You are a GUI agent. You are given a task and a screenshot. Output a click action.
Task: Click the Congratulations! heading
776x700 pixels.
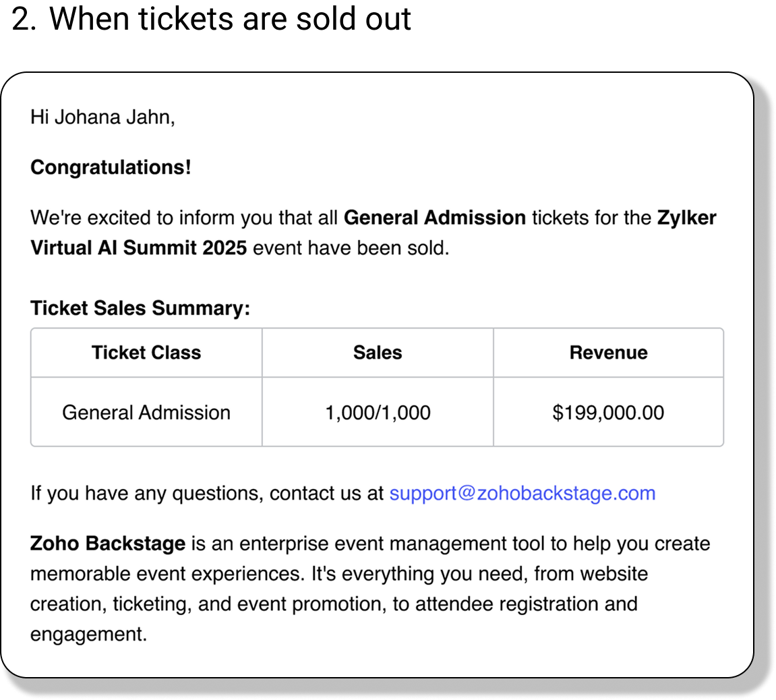pyautogui.click(x=111, y=167)
